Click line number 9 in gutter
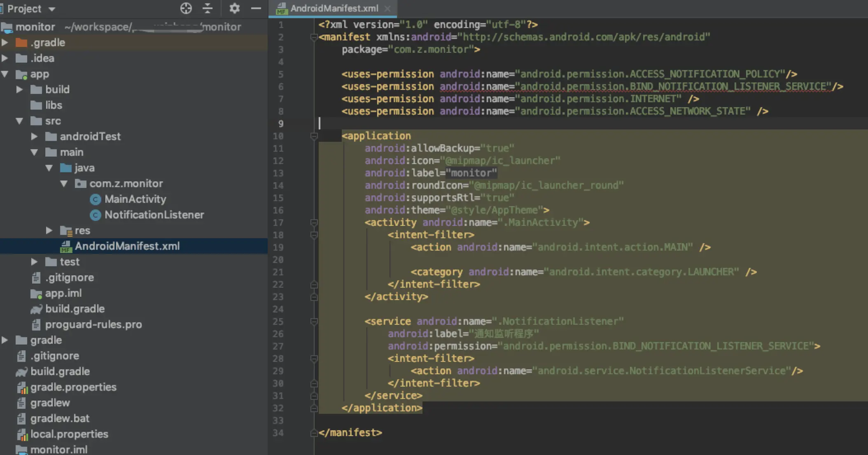868x455 pixels. click(x=280, y=124)
